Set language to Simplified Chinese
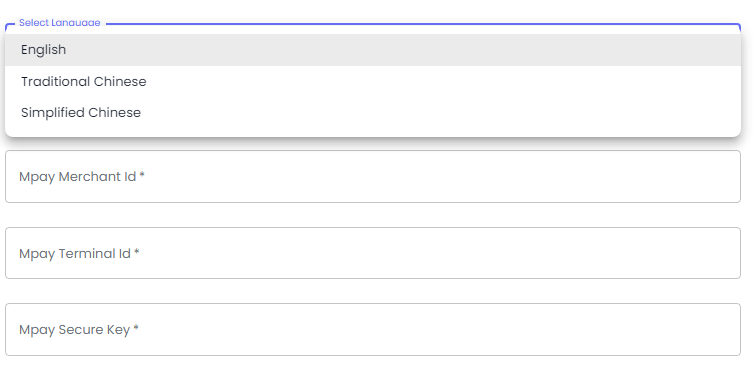Screen dimensions: 754x367 point(373,113)
